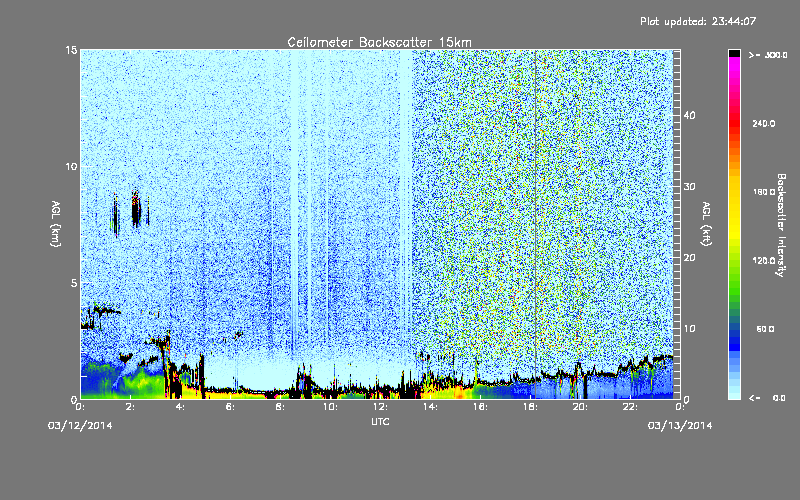Click the 'Plot updated: 23:44:07' timestamp
The width and height of the screenshot is (800, 500).
point(698,21)
